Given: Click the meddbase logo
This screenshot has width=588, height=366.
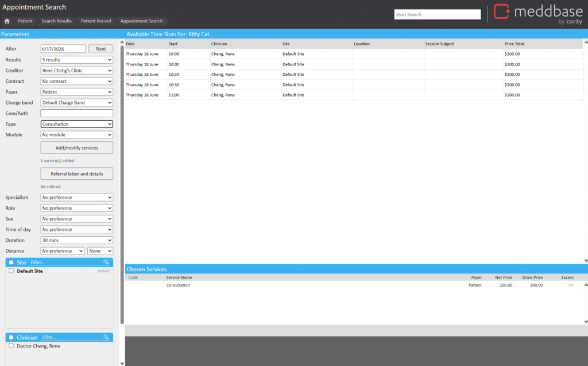Looking at the screenshot, I should [x=537, y=14].
